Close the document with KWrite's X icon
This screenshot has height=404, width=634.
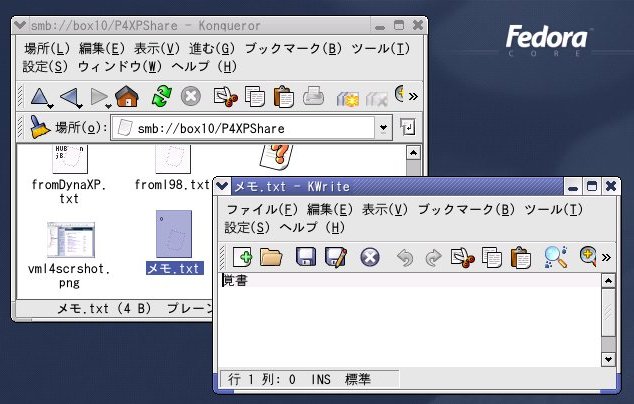(x=370, y=257)
